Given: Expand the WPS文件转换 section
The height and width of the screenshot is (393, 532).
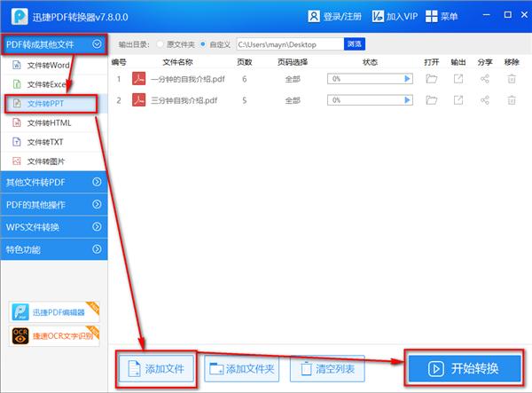Looking at the screenshot, I should coord(97,227).
